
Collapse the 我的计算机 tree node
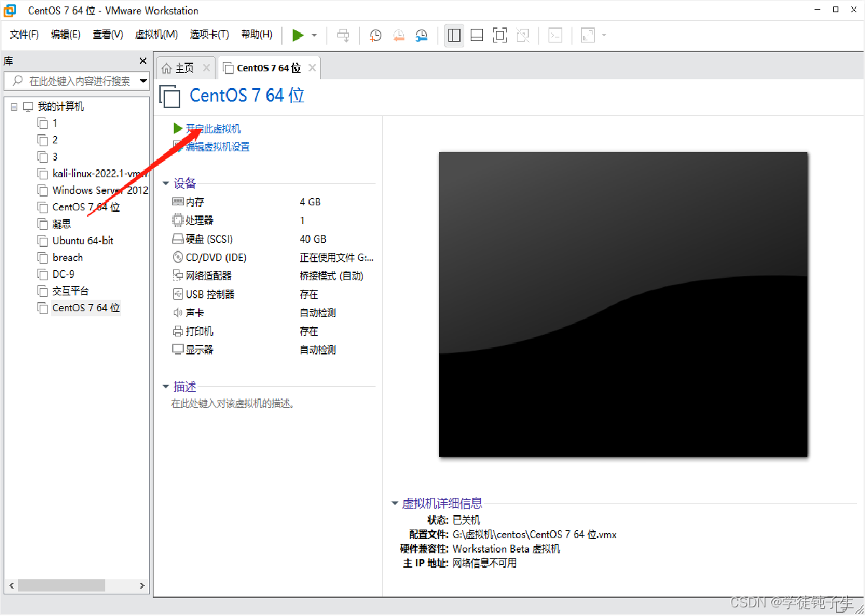(x=14, y=107)
